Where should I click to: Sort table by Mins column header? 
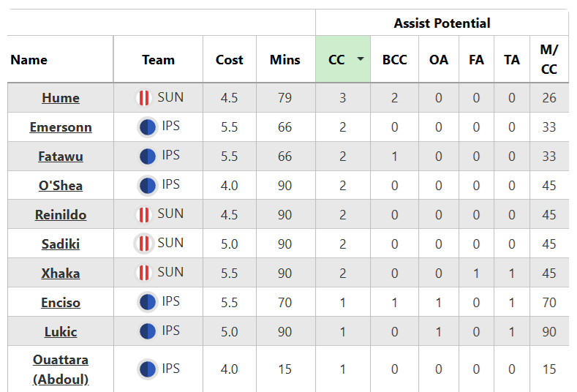[x=284, y=60]
